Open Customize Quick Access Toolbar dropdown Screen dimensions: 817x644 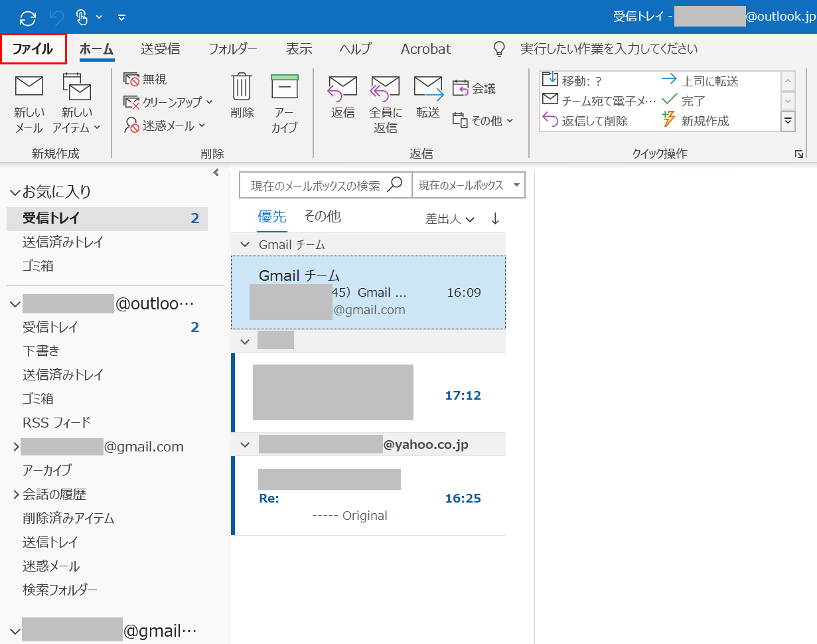click(121, 17)
